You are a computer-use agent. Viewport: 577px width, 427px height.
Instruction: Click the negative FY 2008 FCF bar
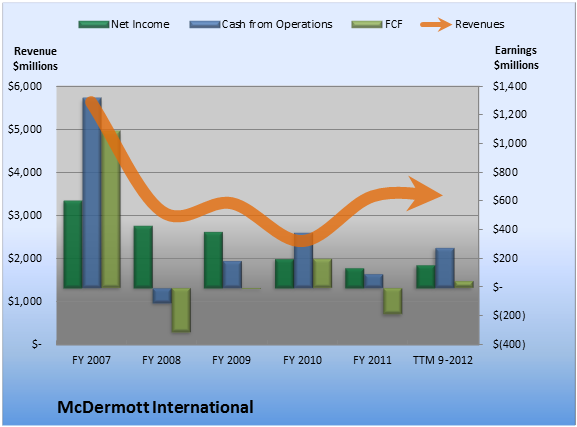[x=181, y=310]
